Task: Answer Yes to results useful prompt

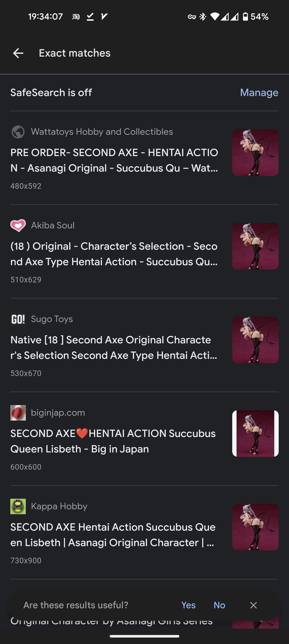Action: click(188, 605)
